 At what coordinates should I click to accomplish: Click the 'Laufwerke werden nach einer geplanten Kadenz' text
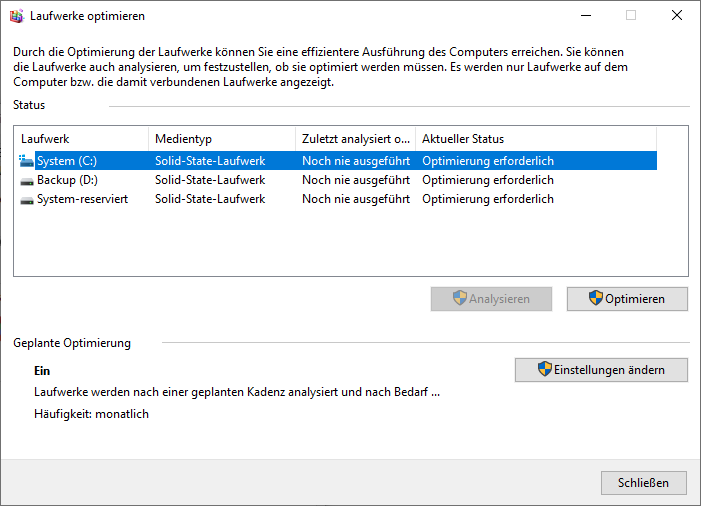click(x=237, y=392)
